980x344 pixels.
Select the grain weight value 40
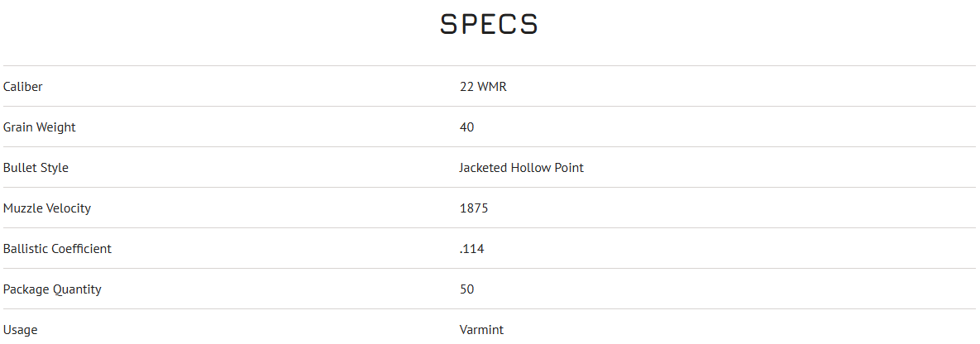pos(467,127)
